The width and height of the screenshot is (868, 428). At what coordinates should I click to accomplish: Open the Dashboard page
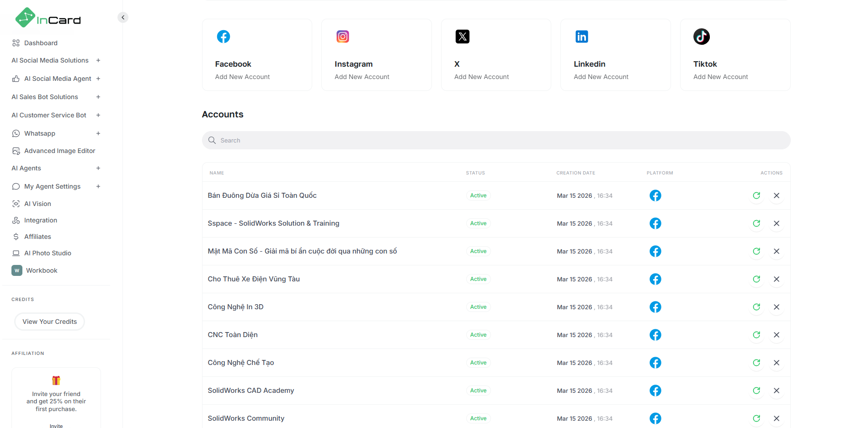click(x=41, y=43)
